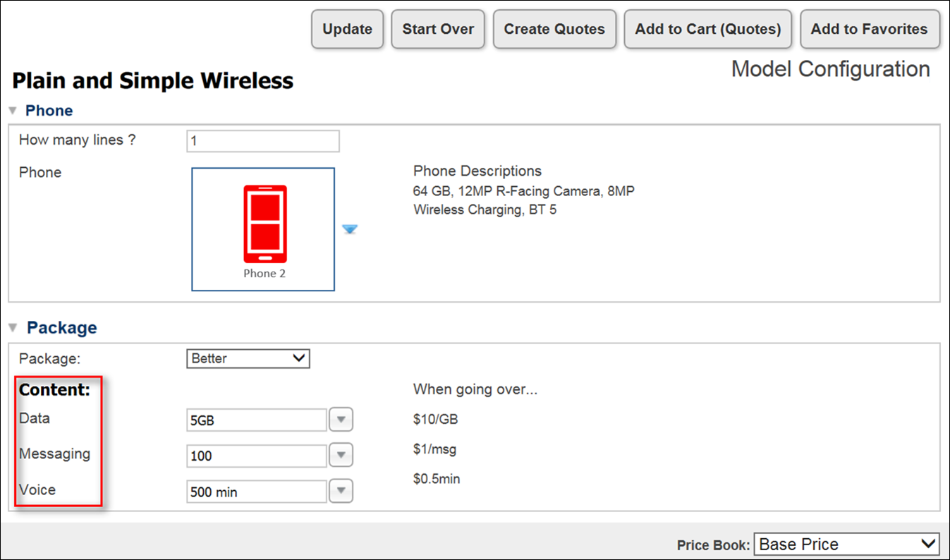Click the Messaging field showing 100
Screen dimensions: 950x560
[257, 456]
